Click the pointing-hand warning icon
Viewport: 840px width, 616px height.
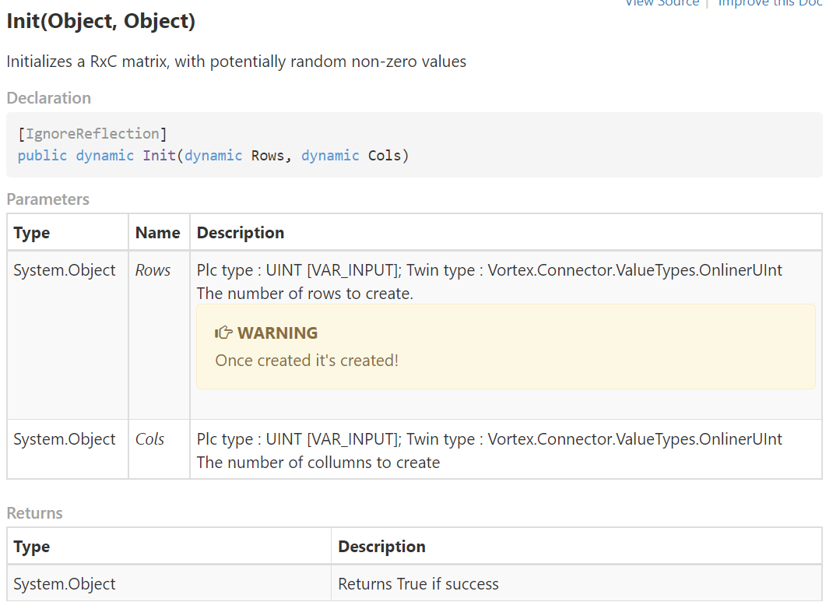click(223, 333)
